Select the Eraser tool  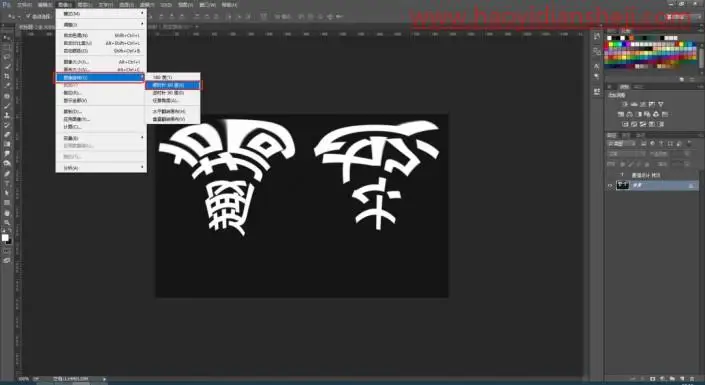[7, 134]
